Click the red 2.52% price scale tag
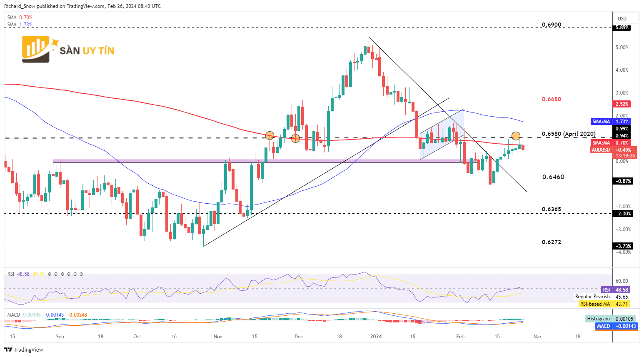 point(622,104)
